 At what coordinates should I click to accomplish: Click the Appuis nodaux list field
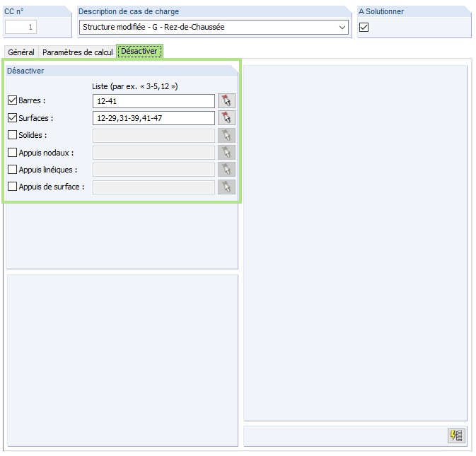153,152
